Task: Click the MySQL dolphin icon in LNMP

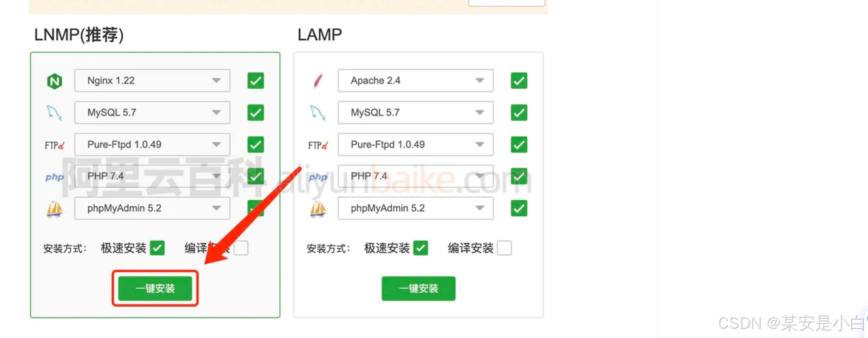Action: (54, 113)
